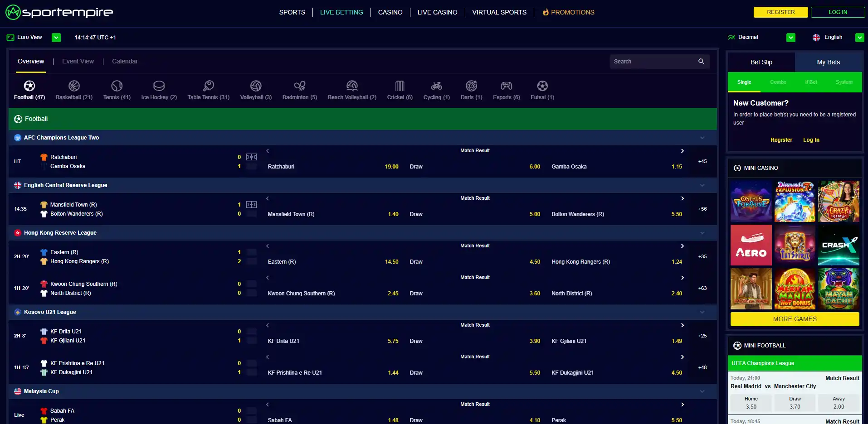
Task: Open Crazy Time game thumbnail
Action: coord(839,202)
